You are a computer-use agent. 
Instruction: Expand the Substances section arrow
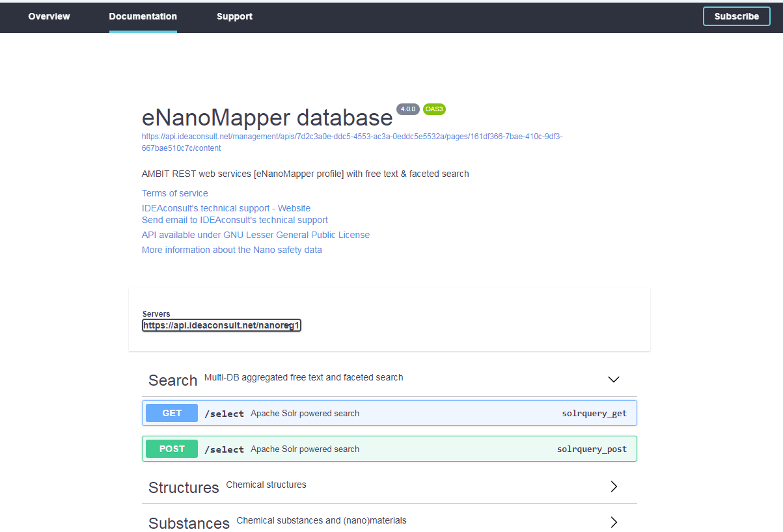click(613, 522)
